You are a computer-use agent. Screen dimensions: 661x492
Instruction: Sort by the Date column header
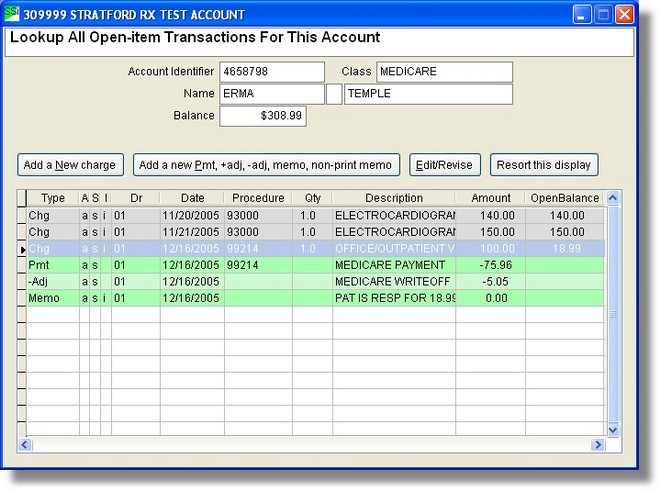coord(191,198)
